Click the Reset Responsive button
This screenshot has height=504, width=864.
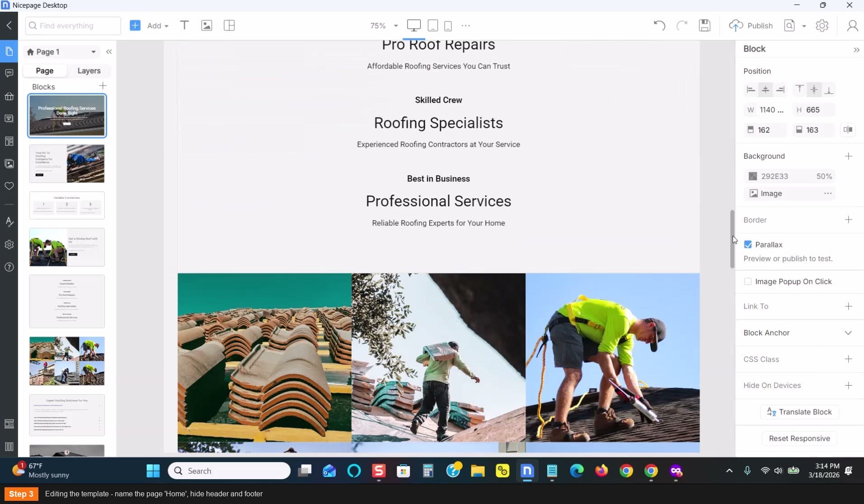799,439
